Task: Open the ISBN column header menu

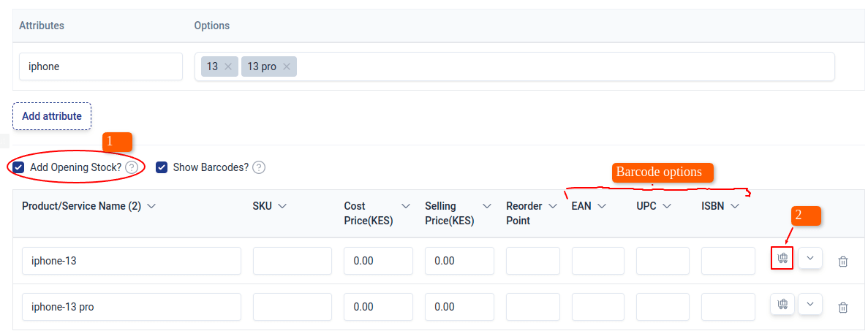Action: point(735,206)
